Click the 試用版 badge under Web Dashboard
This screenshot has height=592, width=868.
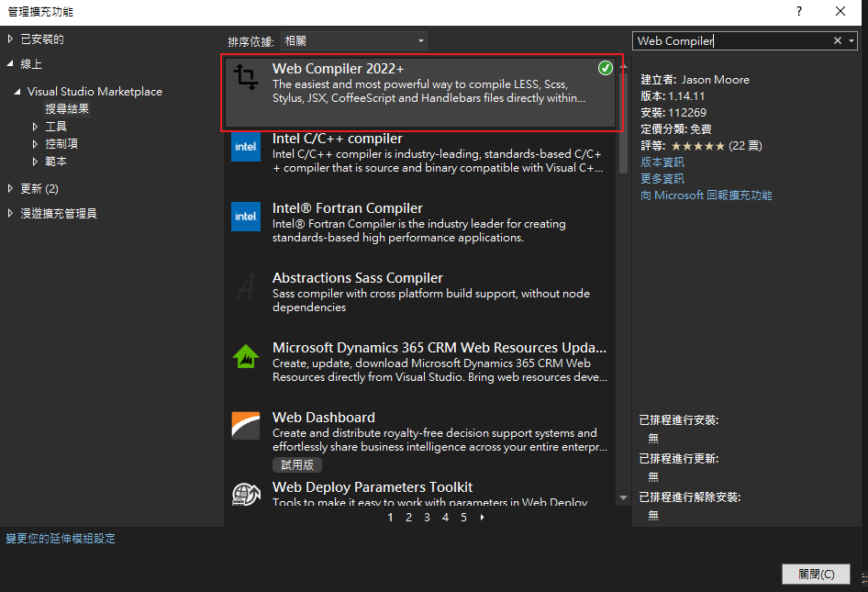pyautogui.click(x=297, y=464)
